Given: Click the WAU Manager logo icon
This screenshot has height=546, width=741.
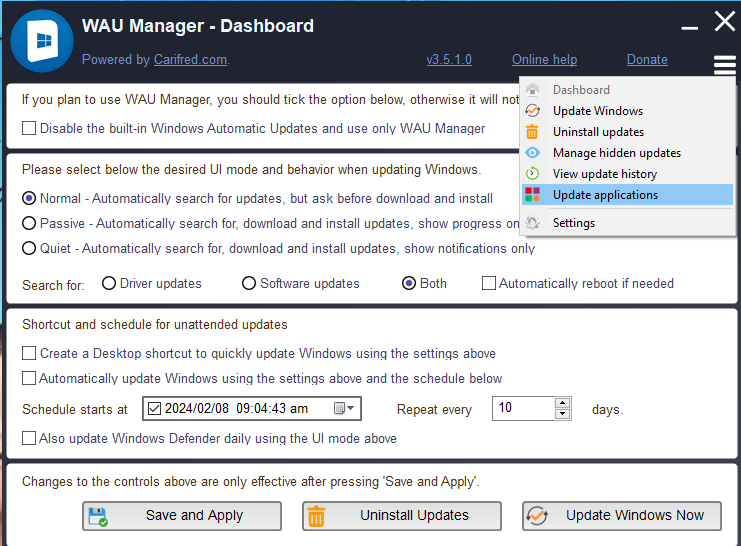Looking at the screenshot, I should (x=42, y=41).
